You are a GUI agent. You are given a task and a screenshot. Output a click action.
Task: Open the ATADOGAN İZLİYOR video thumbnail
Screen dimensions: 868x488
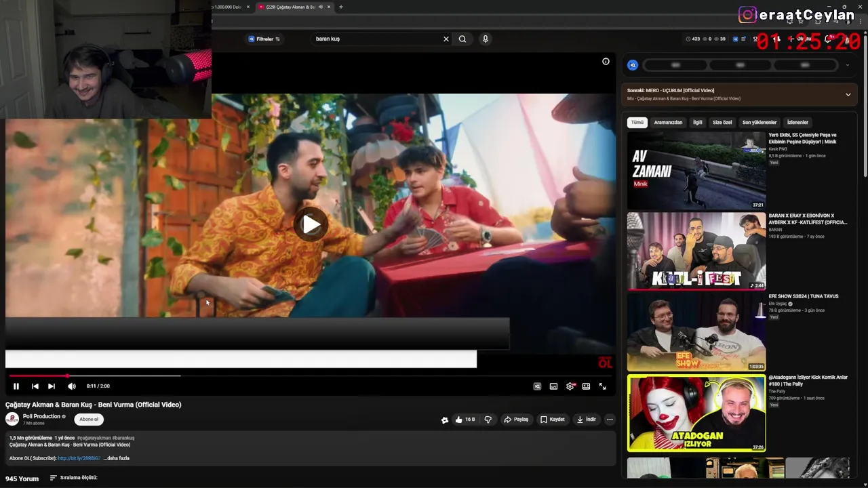(x=696, y=413)
